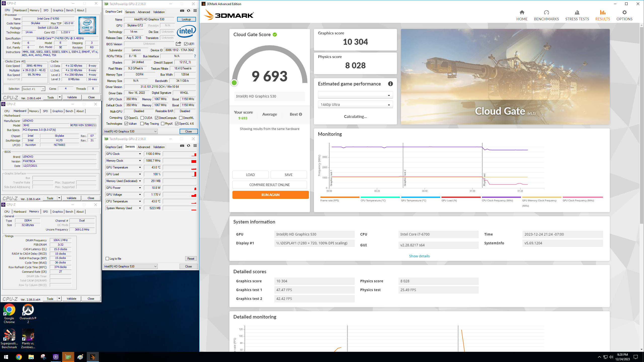Switch to Mainboard tab in top CPU-Z window
Image resolution: width=644 pixels, height=362 pixels.
[20, 10]
